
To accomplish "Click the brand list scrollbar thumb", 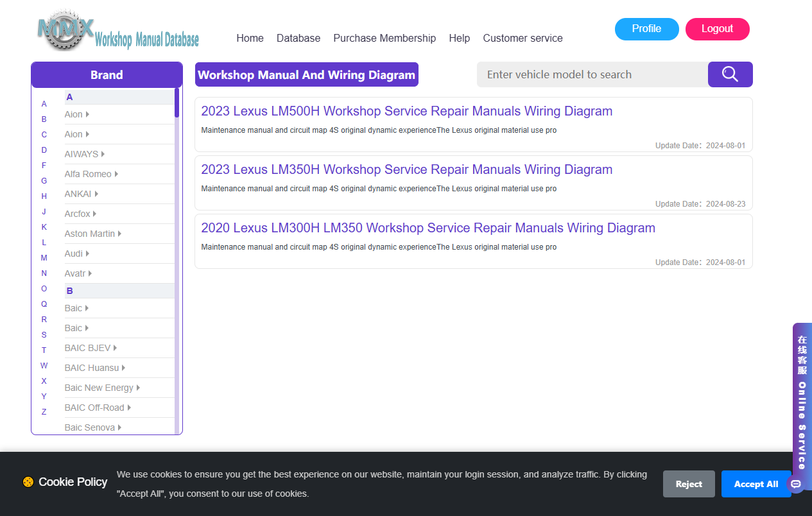I will click(x=177, y=103).
